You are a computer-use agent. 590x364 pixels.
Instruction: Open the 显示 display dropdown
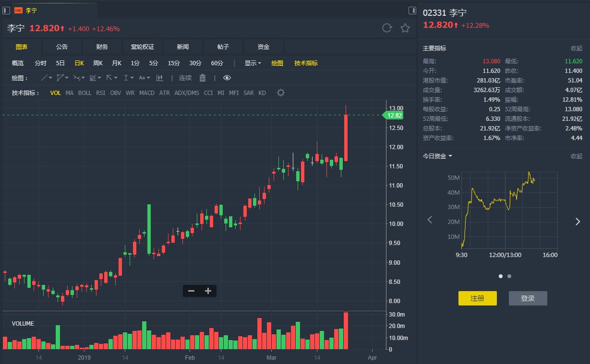[253, 63]
